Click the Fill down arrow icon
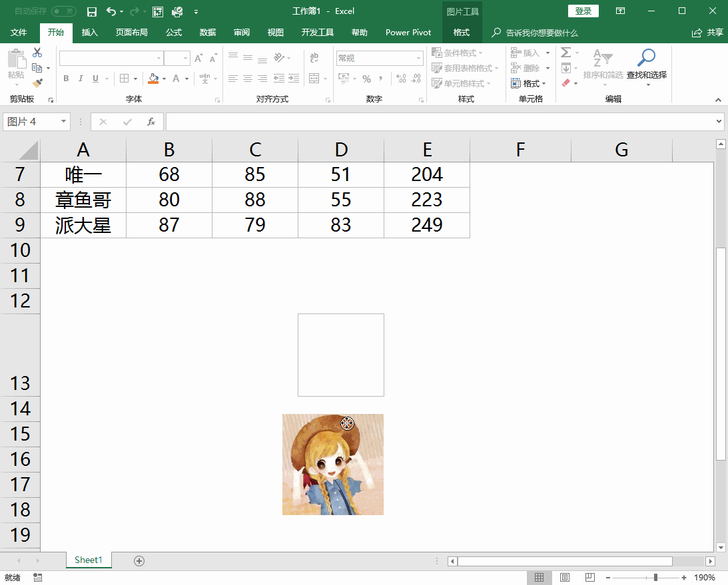This screenshot has width=728, height=585. 566,68
